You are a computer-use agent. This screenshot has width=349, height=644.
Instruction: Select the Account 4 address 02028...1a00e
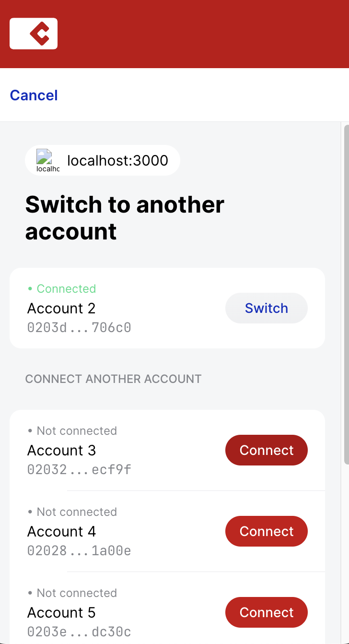coord(78,550)
